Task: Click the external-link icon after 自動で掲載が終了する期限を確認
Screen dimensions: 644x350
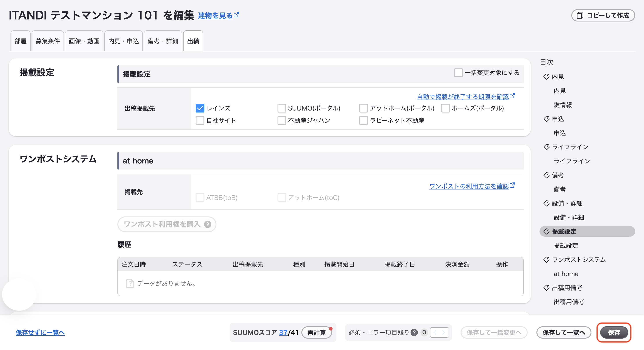Action: pos(512,96)
